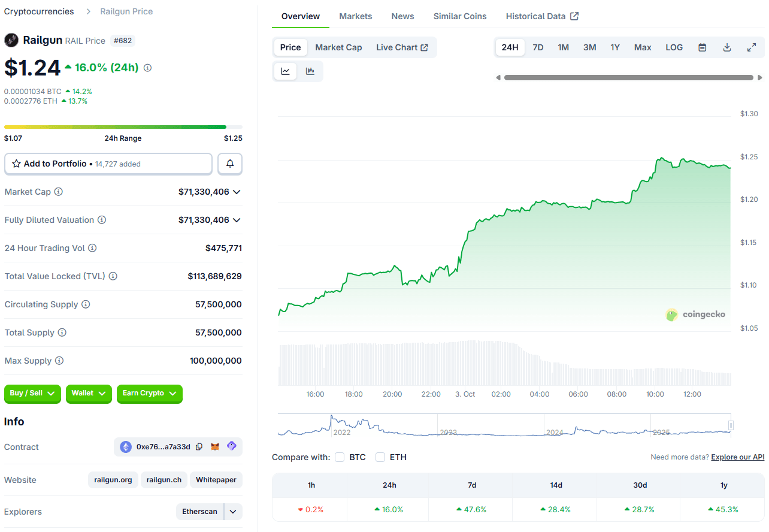The height and width of the screenshot is (532, 769).
Task: Enable the BTC comparison checkbox
Action: point(340,457)
